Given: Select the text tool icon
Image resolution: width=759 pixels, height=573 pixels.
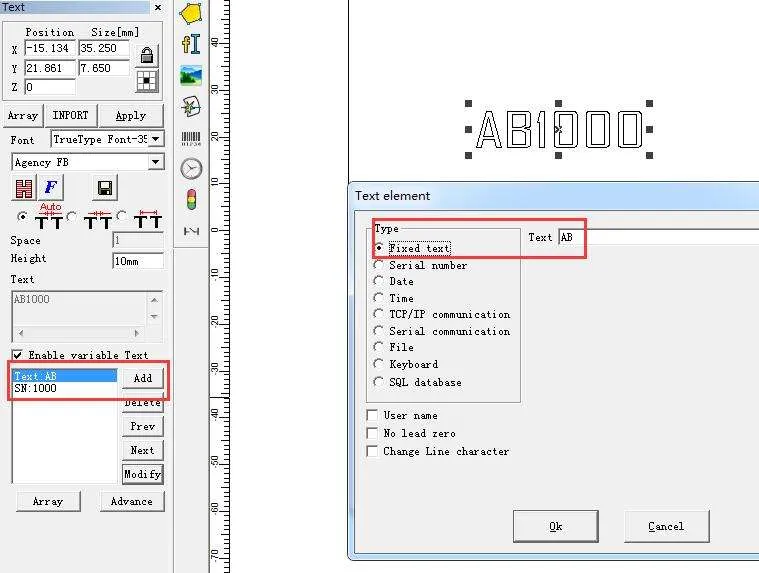Looking at the screenshot, I should 191,44.
